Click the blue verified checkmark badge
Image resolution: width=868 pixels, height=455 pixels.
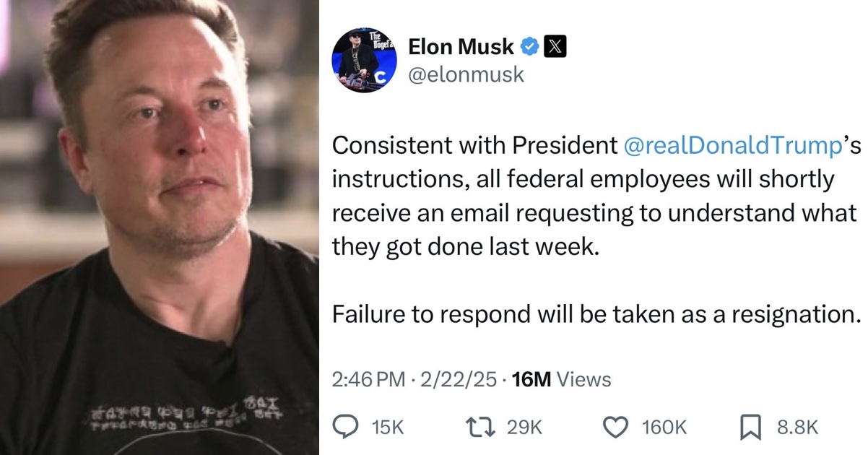click(531, 45)
